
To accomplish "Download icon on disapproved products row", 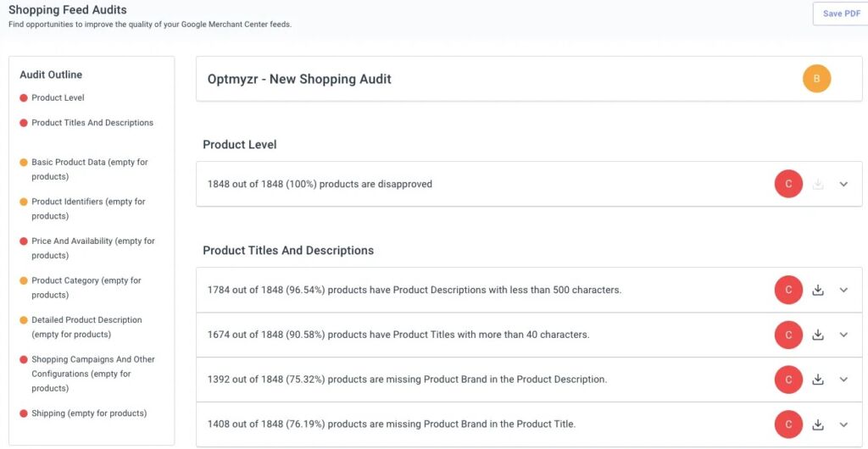I will [818, 184].
